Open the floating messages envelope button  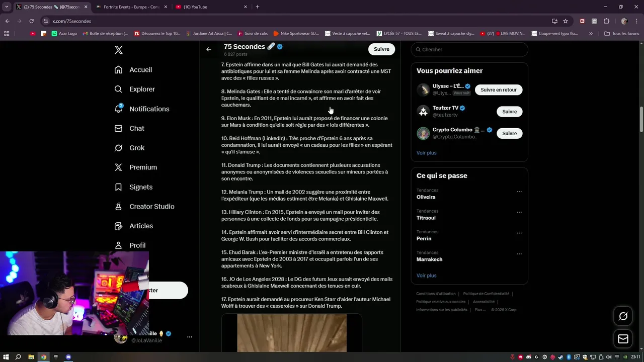pos(623,339)
